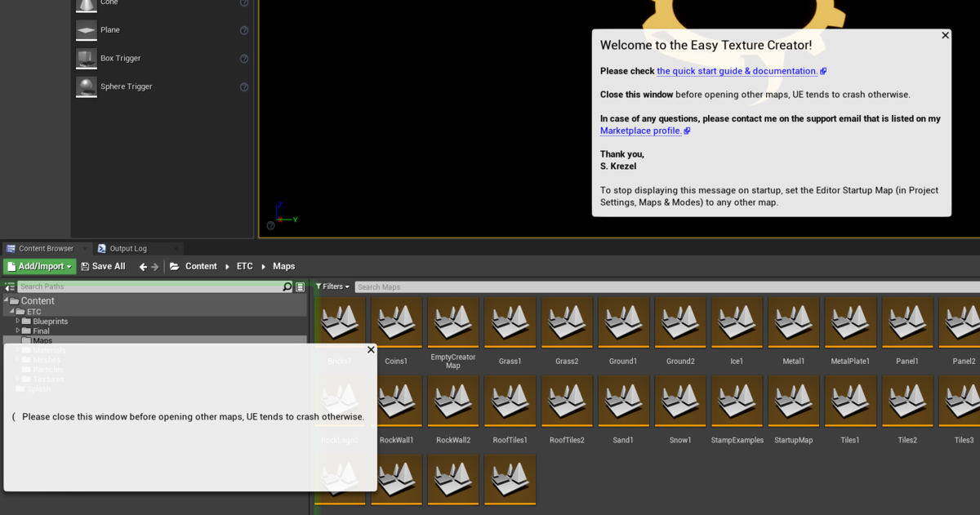The image size is (980, 515).
Task: Select the Box Trigger actor
Action: coord(162,59)
